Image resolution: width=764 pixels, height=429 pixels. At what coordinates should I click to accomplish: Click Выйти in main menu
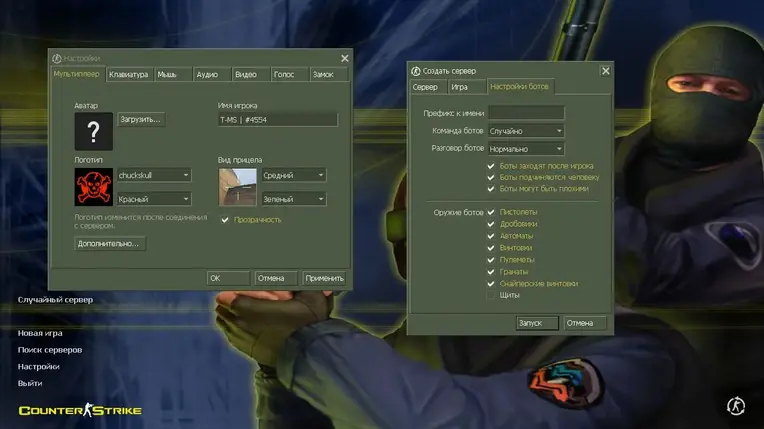(30, 383)
